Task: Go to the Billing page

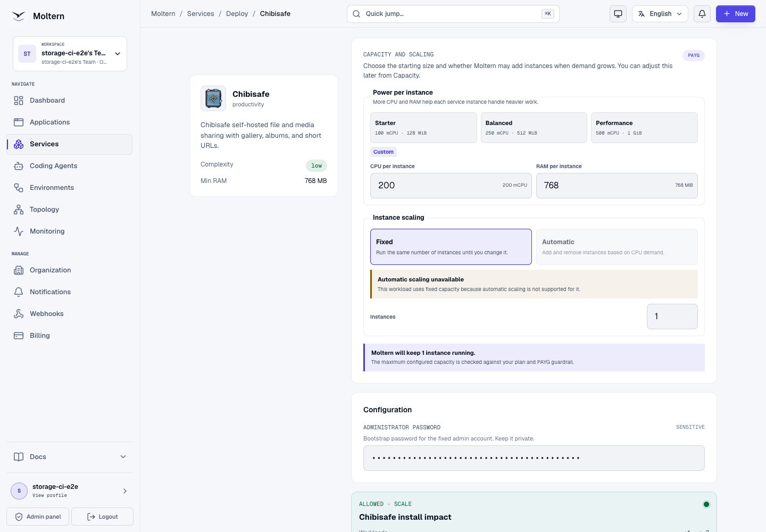Action: 70,336
